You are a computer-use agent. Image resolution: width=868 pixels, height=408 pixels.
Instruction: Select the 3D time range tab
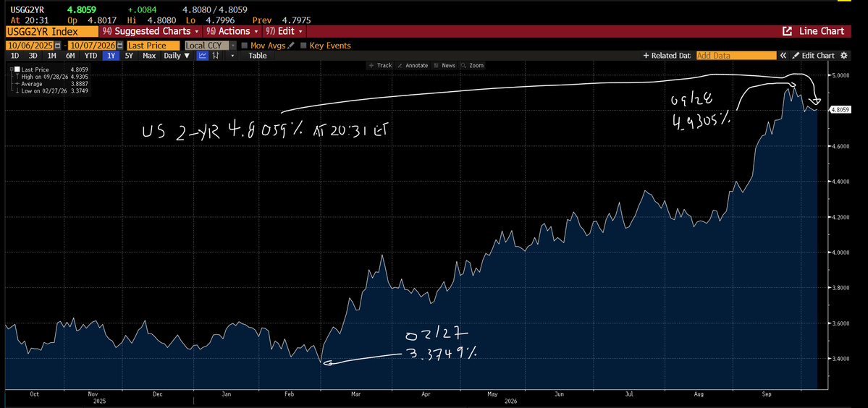coord(33,56)
